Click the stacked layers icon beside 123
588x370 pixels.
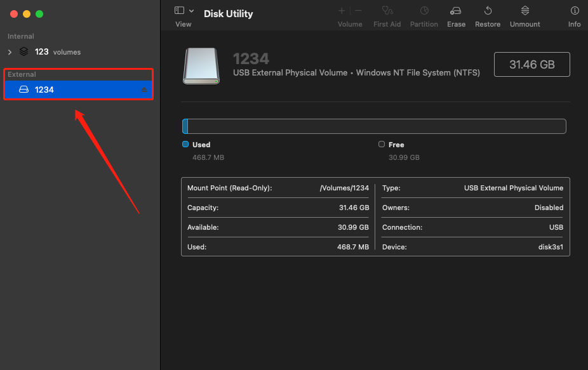click(23, 51)
